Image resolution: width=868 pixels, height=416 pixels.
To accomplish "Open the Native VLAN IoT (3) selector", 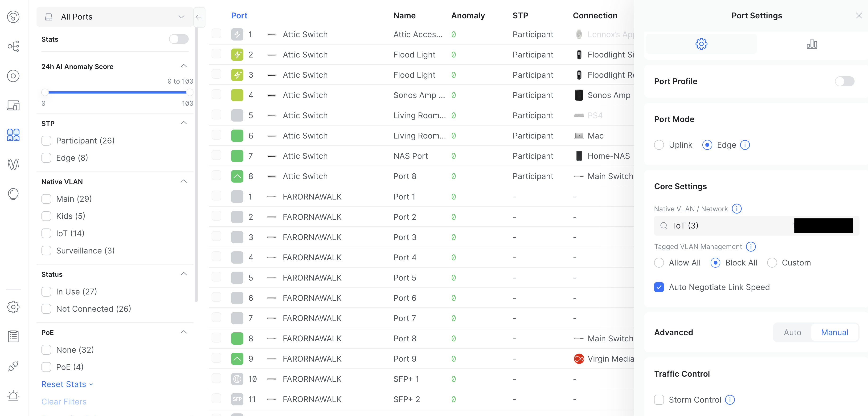I will [757, 226].
